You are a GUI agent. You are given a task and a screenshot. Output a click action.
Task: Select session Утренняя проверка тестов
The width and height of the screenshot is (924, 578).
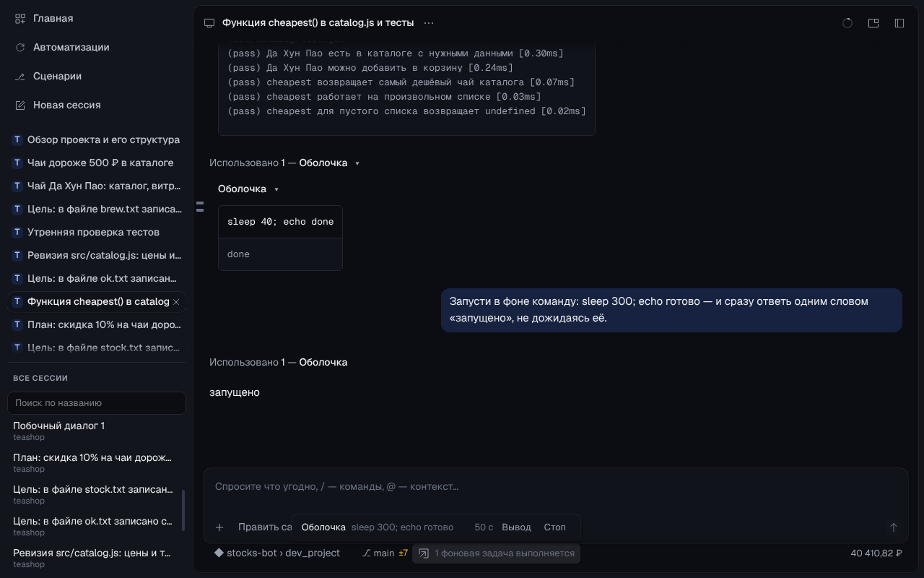point(97,232)
